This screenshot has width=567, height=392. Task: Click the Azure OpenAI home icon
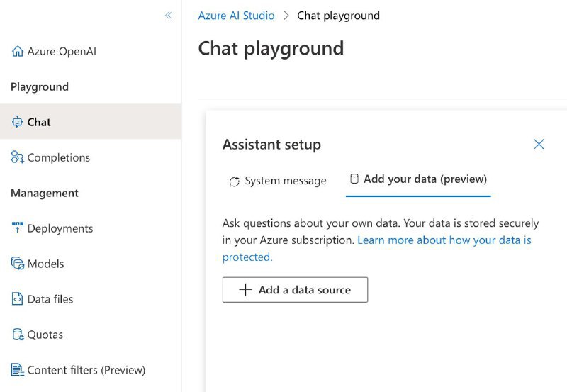[x=18, y=52]
